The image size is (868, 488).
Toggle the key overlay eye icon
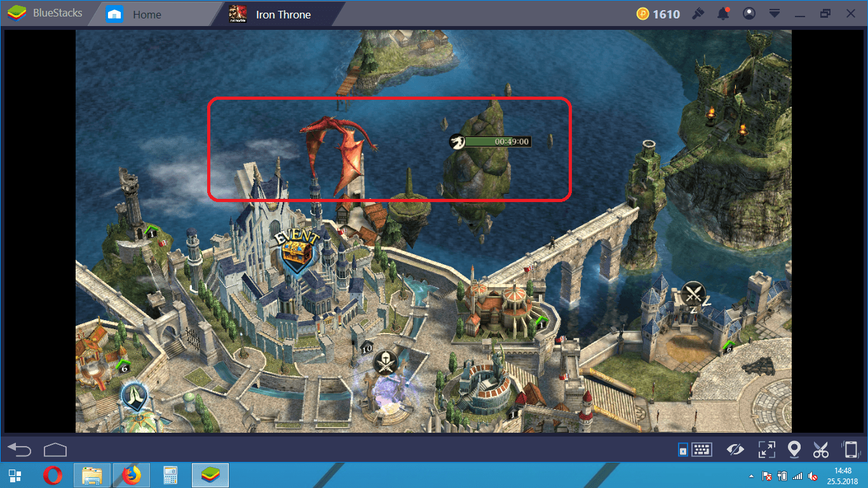click(736, 450)
